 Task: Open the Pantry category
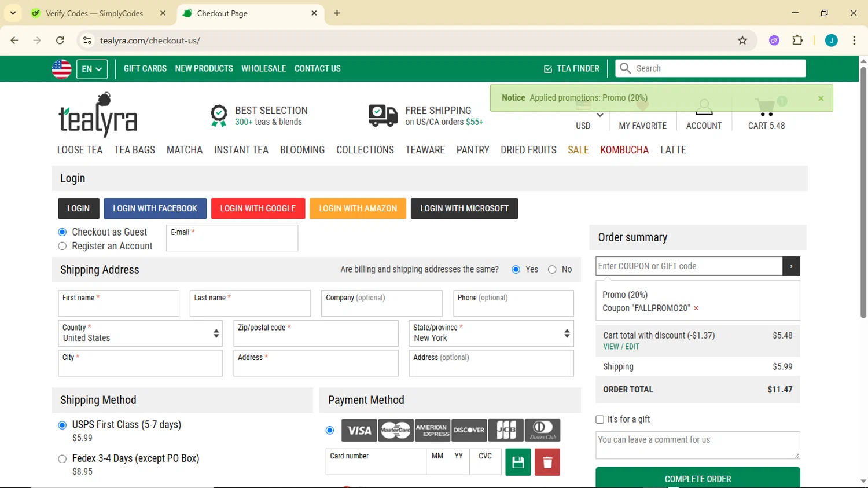pyautogui.click(x=473, y=150)
